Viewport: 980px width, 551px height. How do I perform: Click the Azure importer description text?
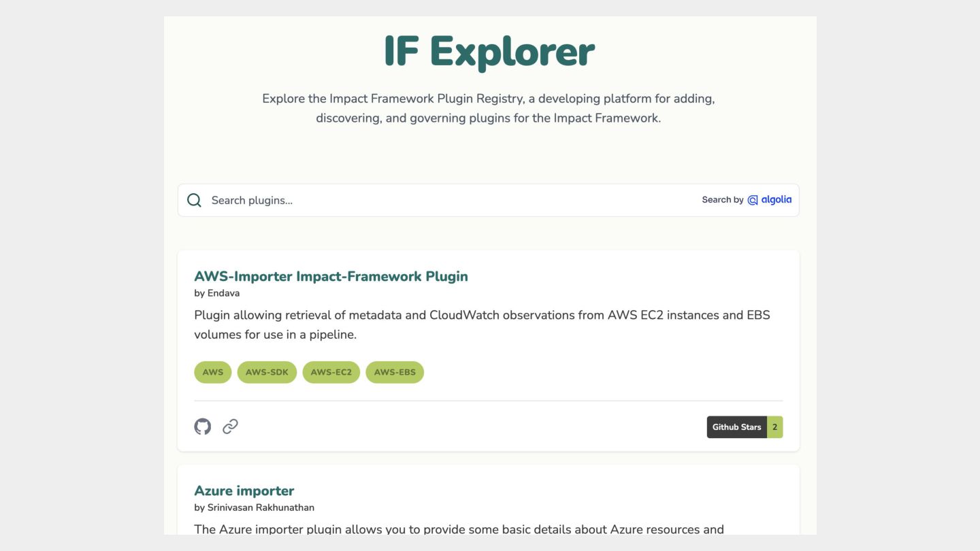(459, 529)
